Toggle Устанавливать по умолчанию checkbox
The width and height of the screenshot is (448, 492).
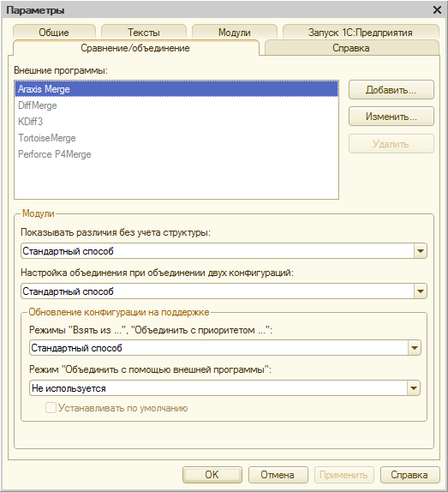(x=51, y=408)
